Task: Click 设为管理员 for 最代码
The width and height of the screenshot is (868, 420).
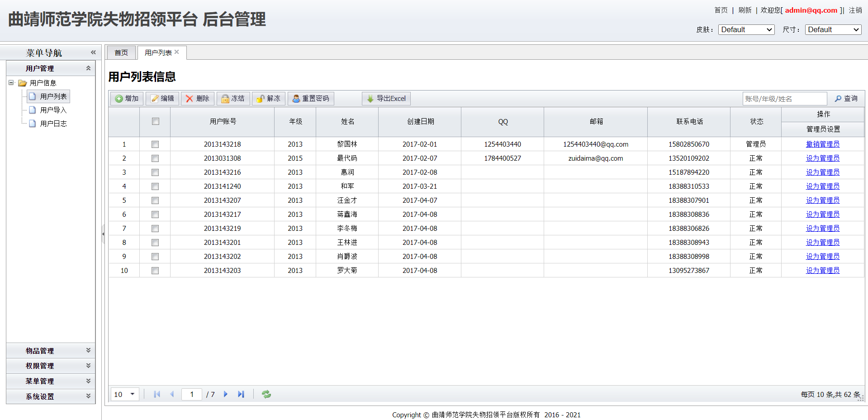Action: click(823, 158)
